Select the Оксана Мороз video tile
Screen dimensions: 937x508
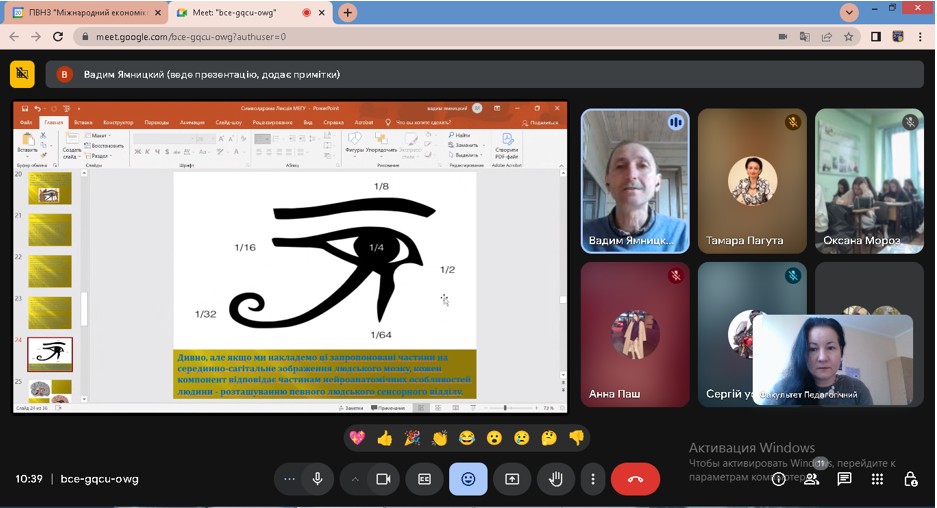(x=869, y=181)
